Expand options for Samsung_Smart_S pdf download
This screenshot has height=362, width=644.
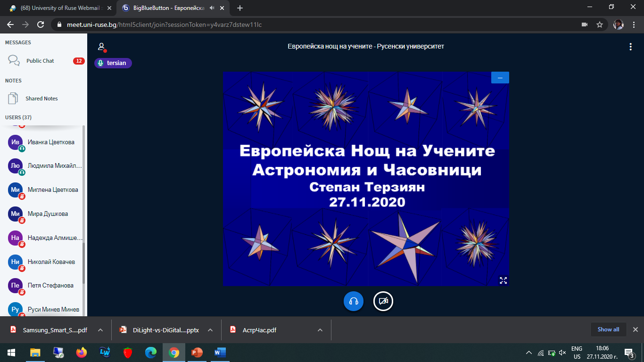click(x=100, y=330)
